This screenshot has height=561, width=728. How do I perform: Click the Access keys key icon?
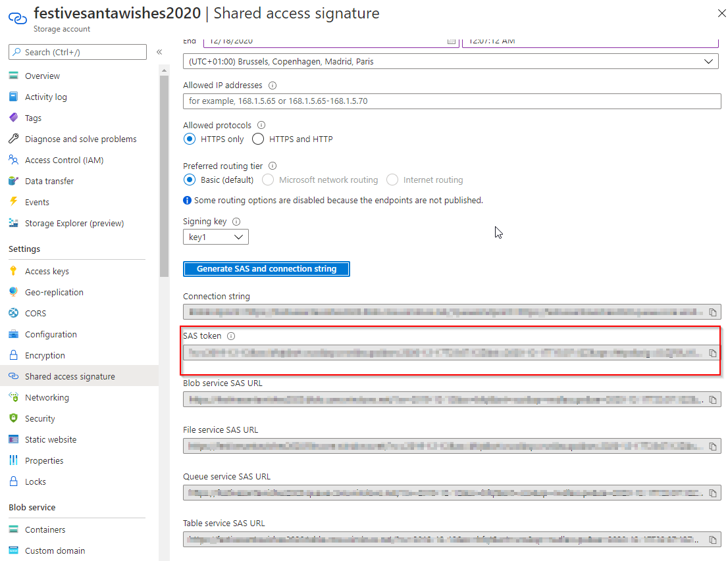[13, 271]
